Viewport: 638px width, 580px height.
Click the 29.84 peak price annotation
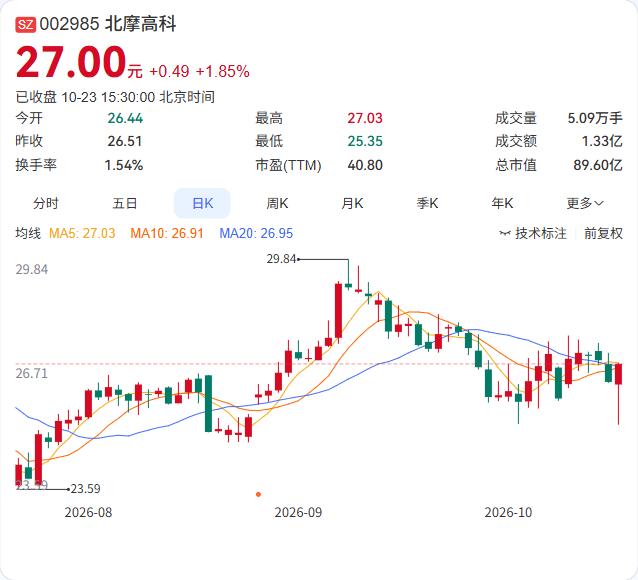pos(281,259)
